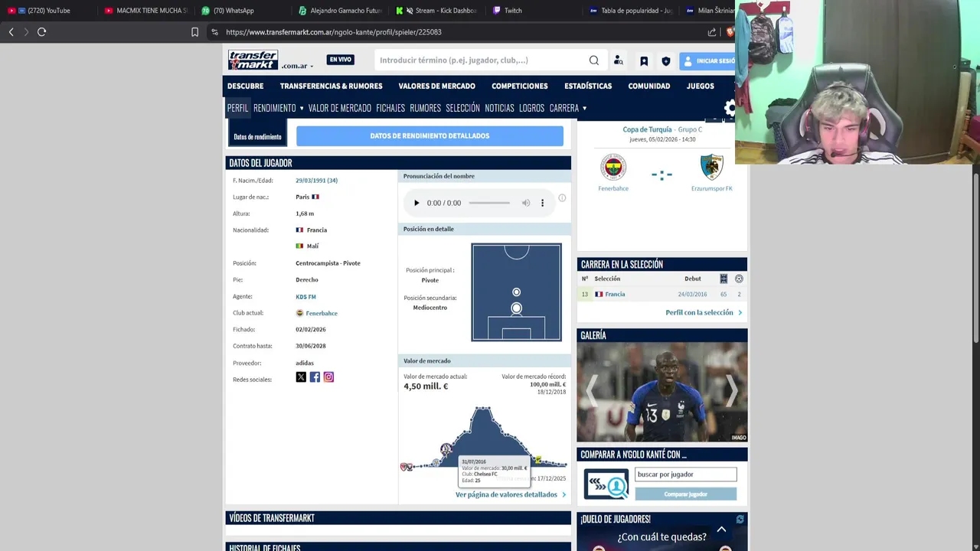
Task: Switch to WhatsApp browser tab
Action: tap(234, 11)
